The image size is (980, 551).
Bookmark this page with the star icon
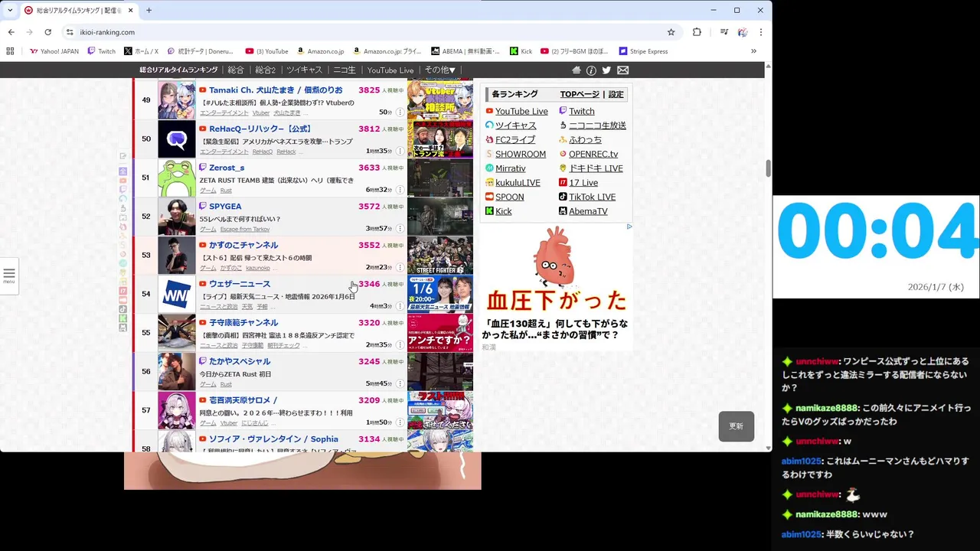(671, 32)
